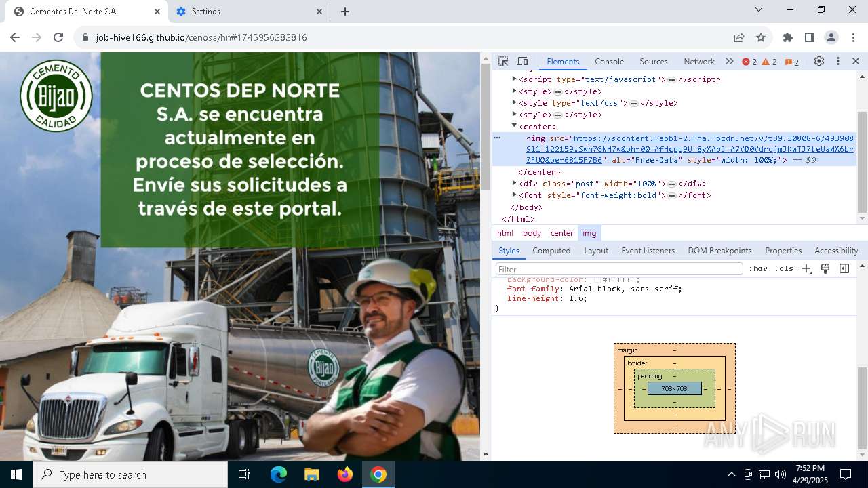The width and height of the screenshot is (868, 488).
Task: Open the Layout pane tab
Action: pos(596,251)
